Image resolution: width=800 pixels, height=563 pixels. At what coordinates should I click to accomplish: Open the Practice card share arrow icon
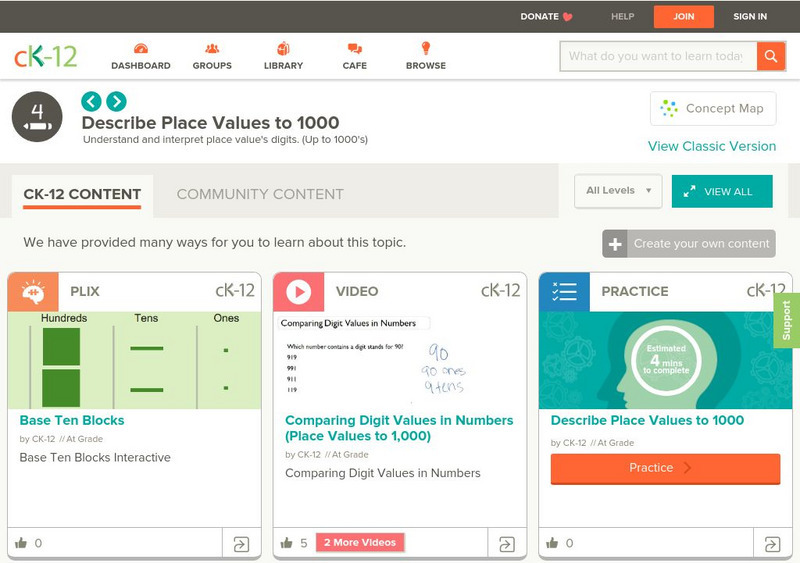coord(772,544)
